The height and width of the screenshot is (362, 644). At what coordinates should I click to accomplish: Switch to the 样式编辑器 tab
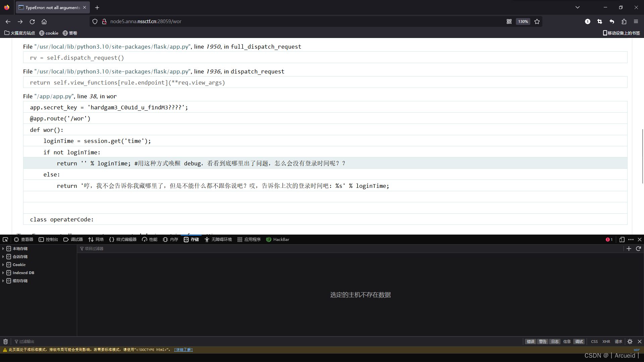(123, 240)
